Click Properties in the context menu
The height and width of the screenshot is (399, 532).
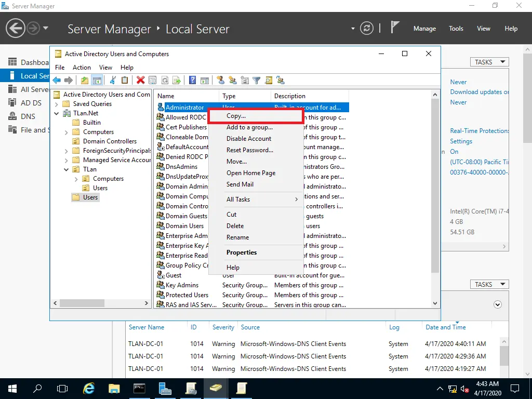pos(255,252)
